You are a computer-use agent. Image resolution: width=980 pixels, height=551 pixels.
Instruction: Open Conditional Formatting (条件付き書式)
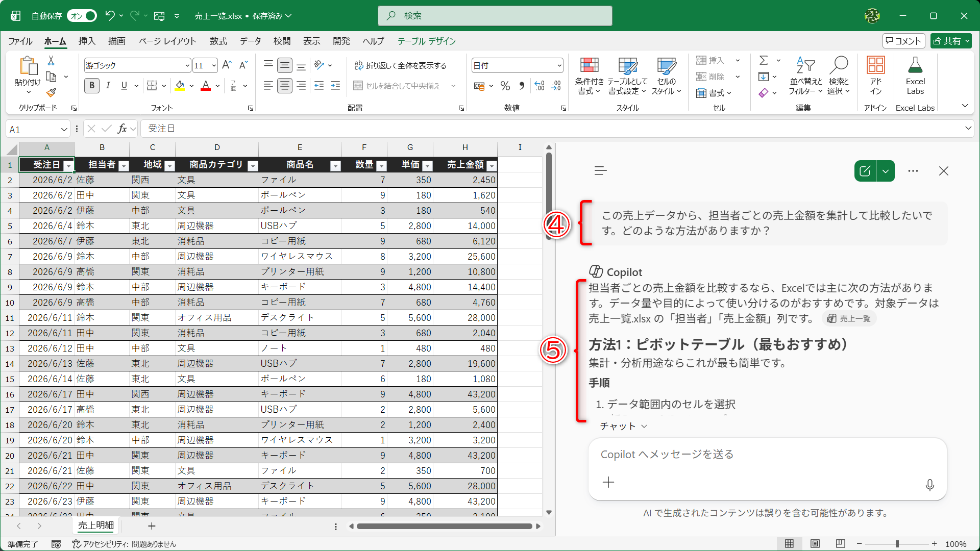pos(589,76)
